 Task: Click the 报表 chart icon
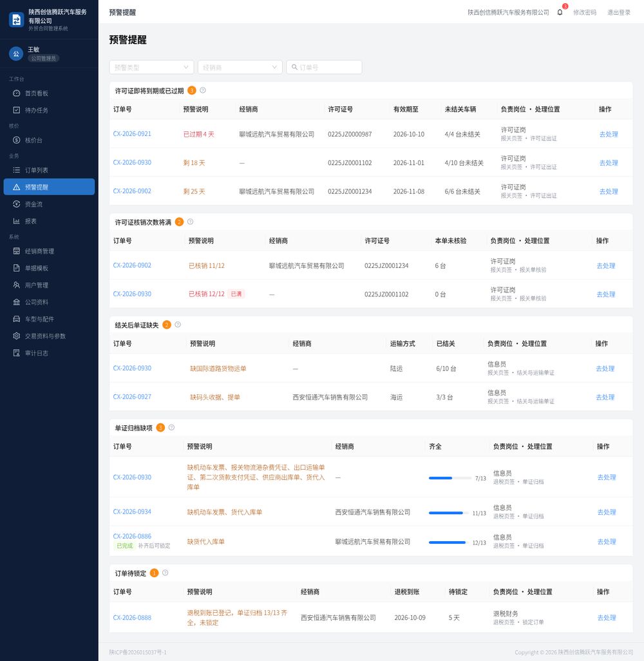(x=17, y=221)
